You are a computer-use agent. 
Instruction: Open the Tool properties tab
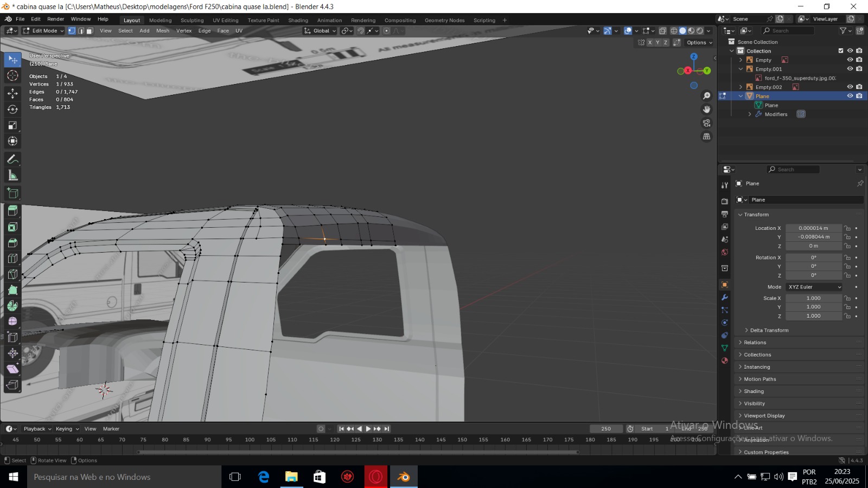724,185
